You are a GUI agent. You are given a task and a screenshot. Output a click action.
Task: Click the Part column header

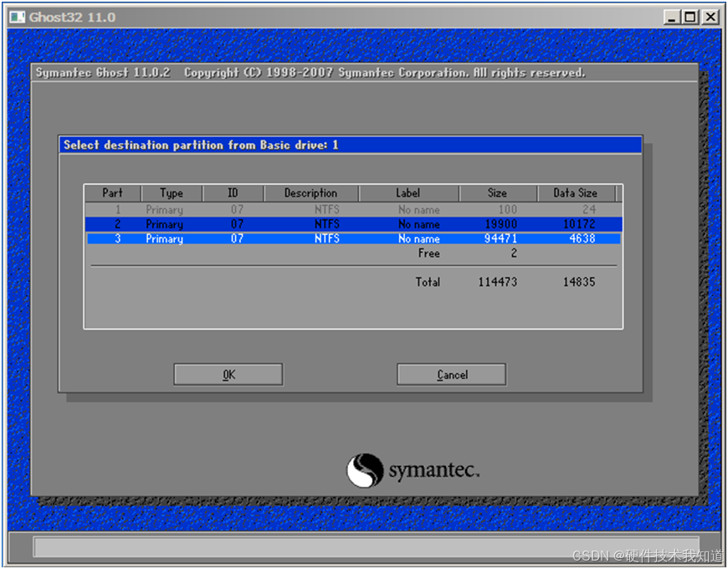click(112, 193)
